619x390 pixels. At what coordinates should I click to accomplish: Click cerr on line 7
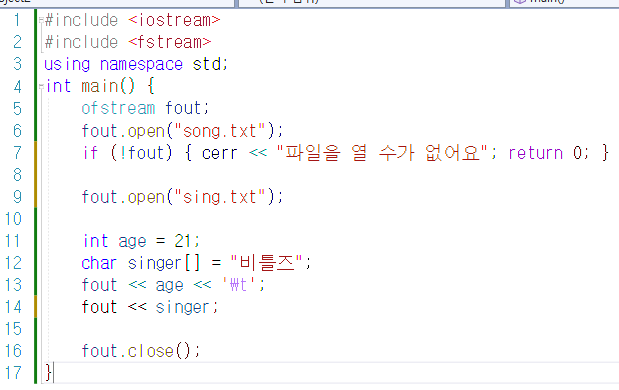(x=219, y=153)
